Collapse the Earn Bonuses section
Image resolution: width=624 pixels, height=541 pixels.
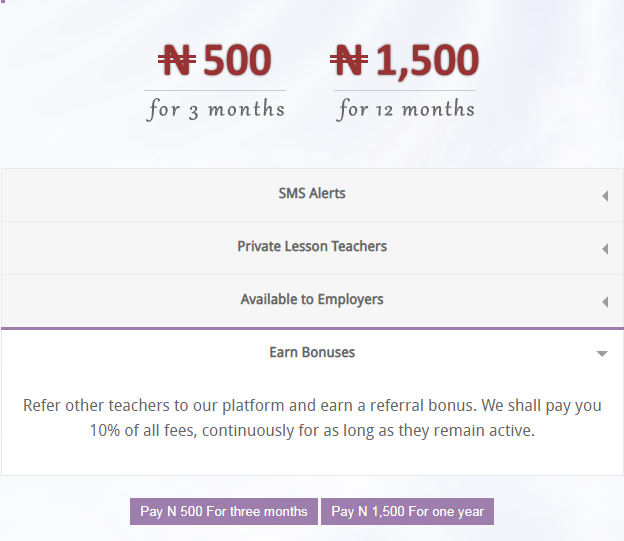[x=312, y=353]
